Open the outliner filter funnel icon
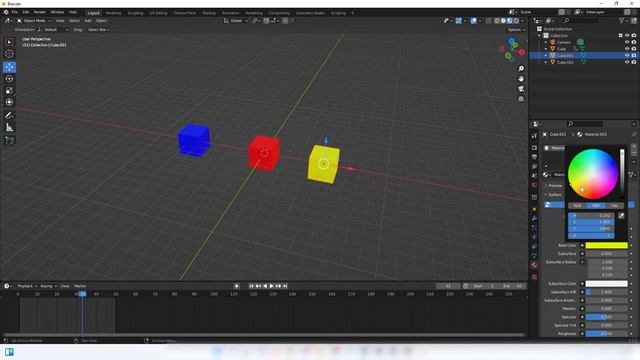The image size is (640, 360). (x=621, y=20)
